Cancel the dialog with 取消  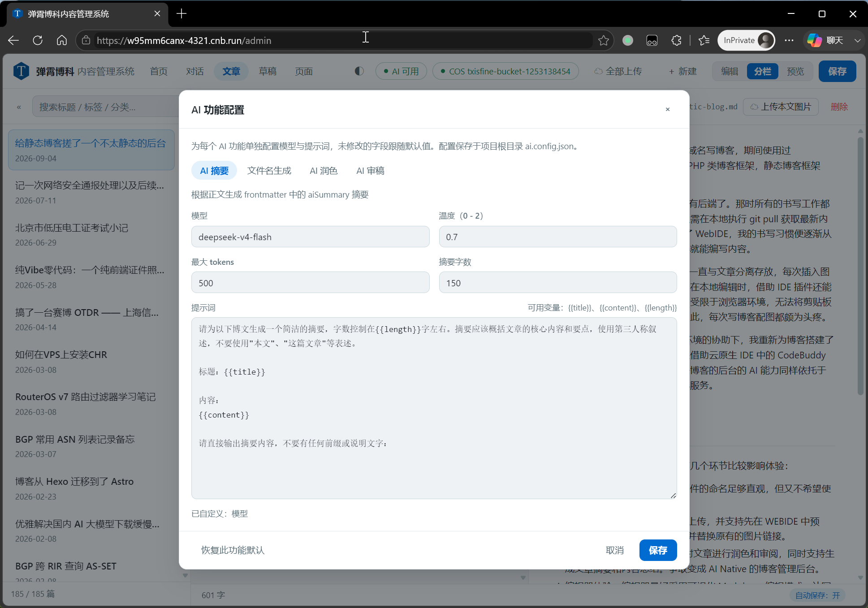pos(614,550)
